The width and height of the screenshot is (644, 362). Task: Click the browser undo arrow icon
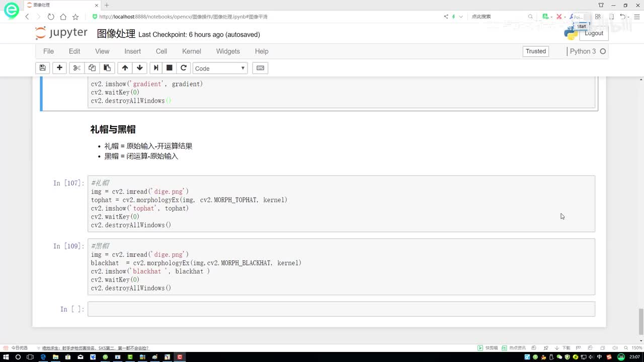622,17
